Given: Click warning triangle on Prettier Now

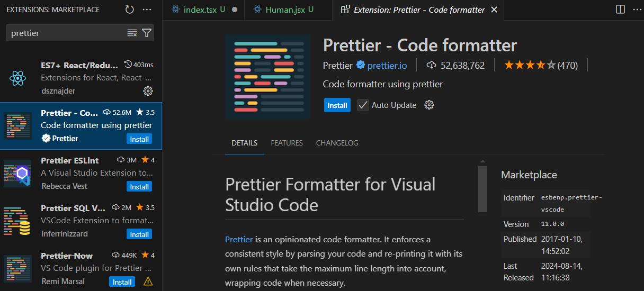Looking at the screenshot, I should [148, 281].
